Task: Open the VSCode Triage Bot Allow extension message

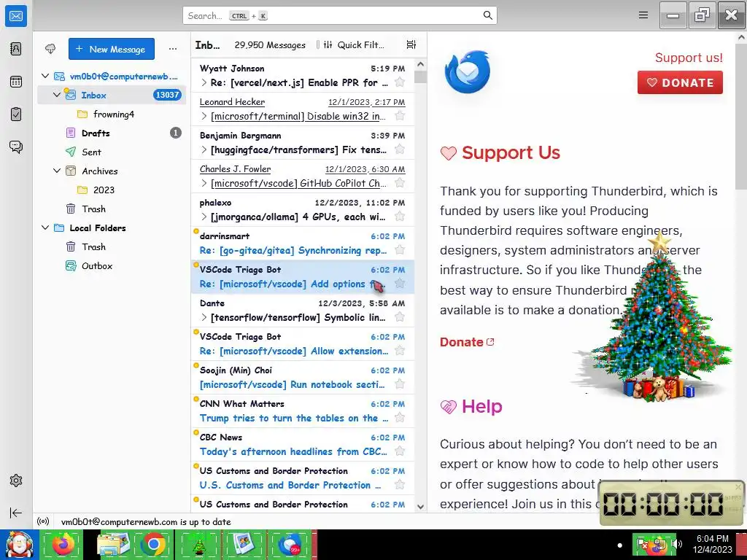Action: coord(303,344)
